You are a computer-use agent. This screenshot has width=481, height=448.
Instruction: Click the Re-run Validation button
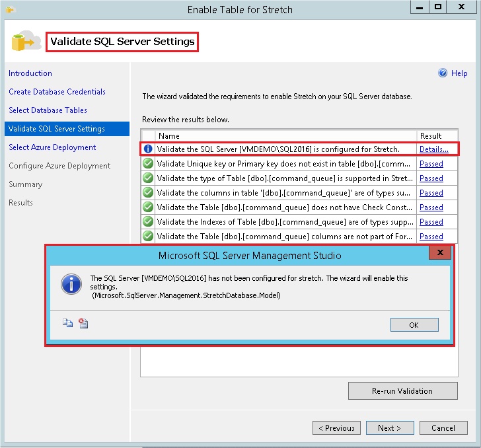[402, 391]
